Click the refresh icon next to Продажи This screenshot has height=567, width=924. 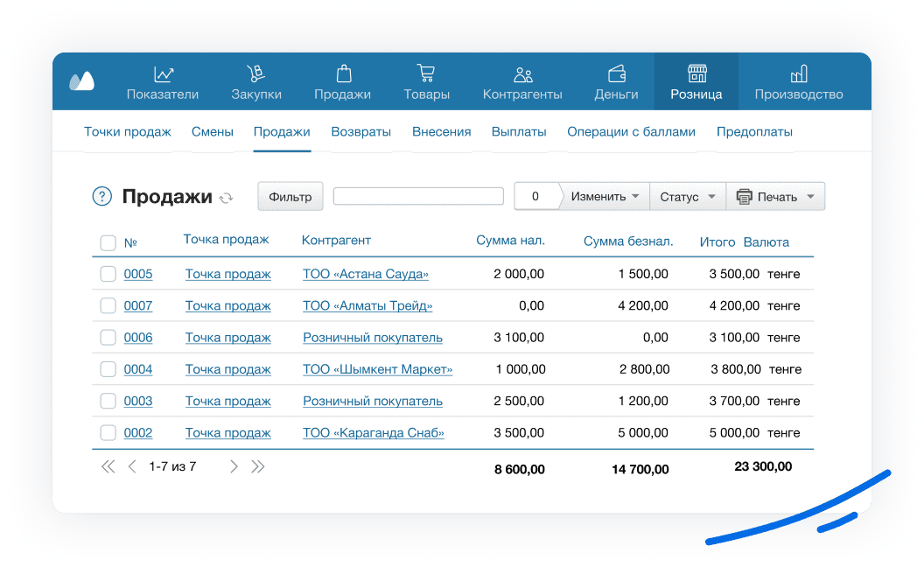click(226, 198)
